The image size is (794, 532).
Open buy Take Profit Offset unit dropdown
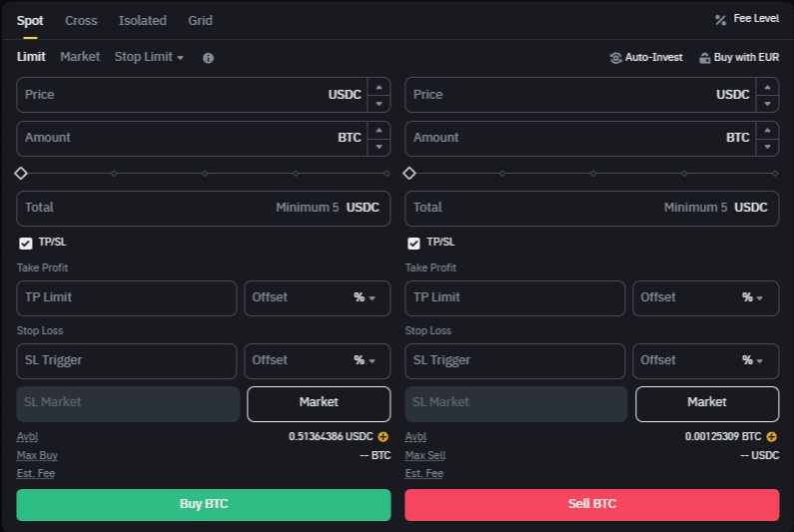click(365, 297)
